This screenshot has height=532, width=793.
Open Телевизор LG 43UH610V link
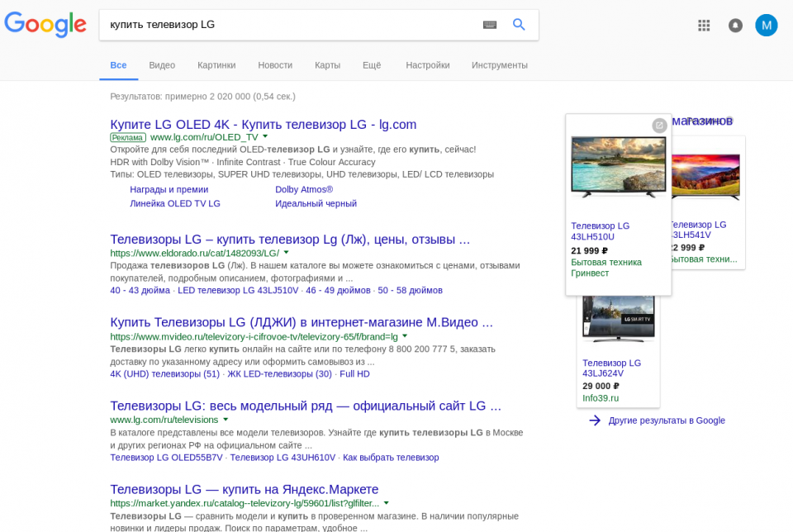(283, 457)
